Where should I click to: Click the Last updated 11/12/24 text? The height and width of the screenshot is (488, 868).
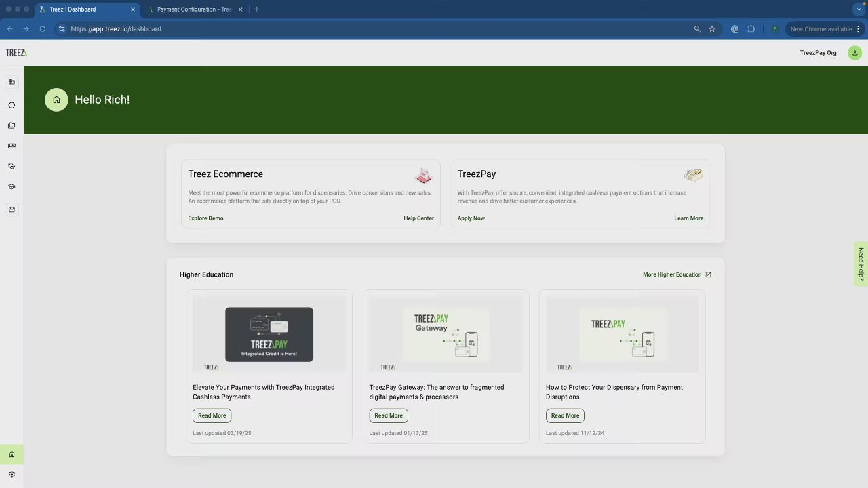(575, 433)
